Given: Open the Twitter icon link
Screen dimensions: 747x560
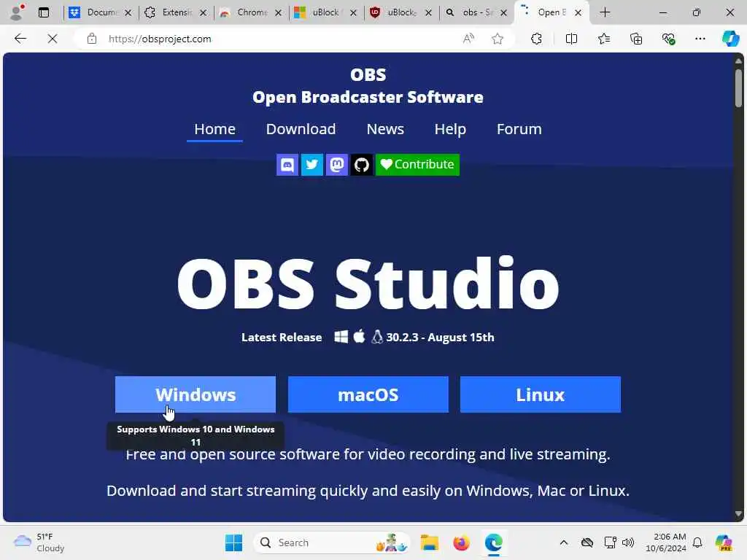Looking at the screenshot, I should (312, 165).
